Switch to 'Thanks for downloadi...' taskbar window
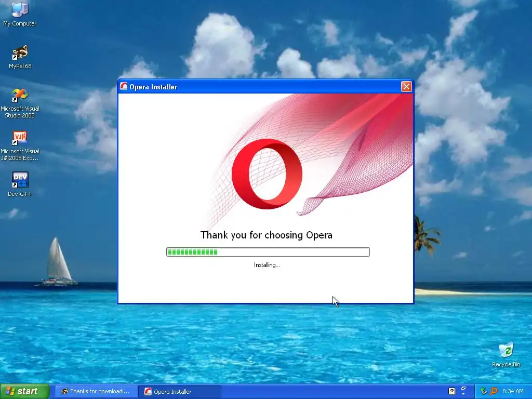Screen dimensions: 532x399 [x=96, y=391]
